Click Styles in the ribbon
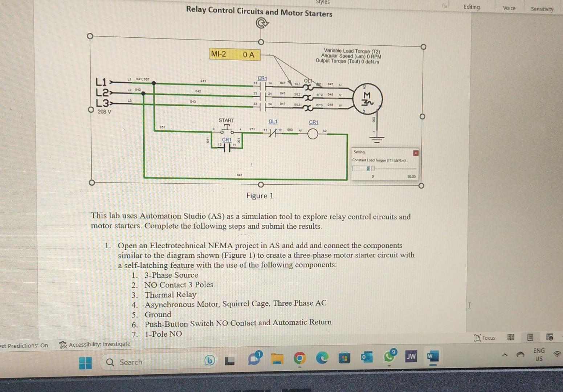Image resolution: width=563 pixels, height=392 pixels. click(322, 2)
